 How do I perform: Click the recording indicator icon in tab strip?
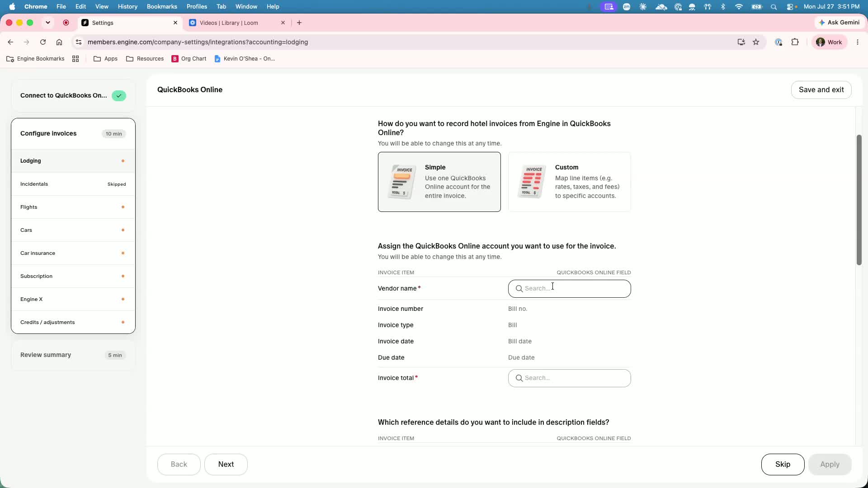tap(66, 23)
